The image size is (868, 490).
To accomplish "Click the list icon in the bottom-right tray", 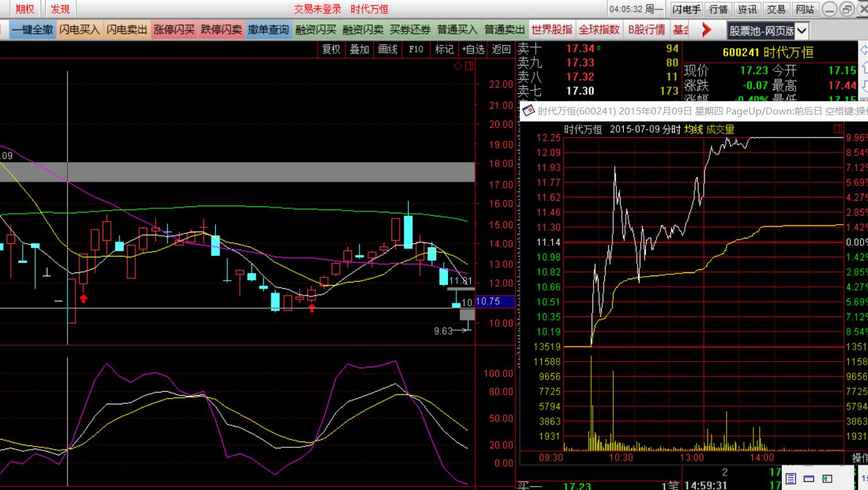I will click(791, 479).
